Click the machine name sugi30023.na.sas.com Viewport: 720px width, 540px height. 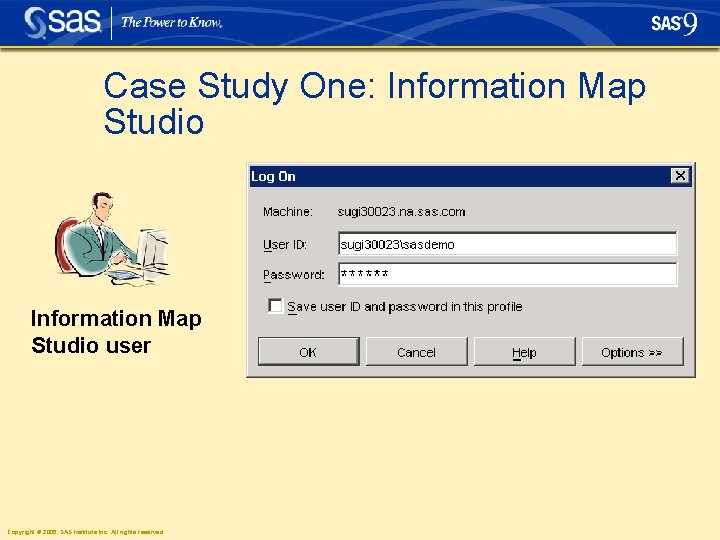click(401, 212)
